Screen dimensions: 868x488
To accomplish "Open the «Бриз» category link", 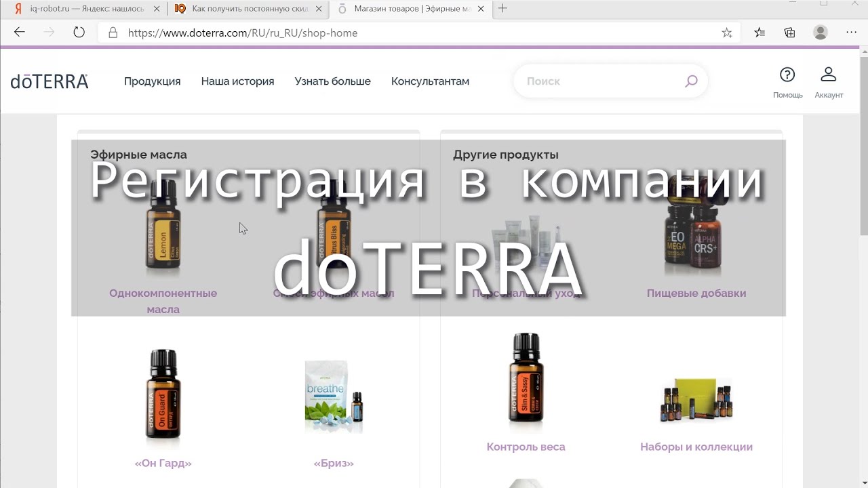I will click(x=334, y=464).
